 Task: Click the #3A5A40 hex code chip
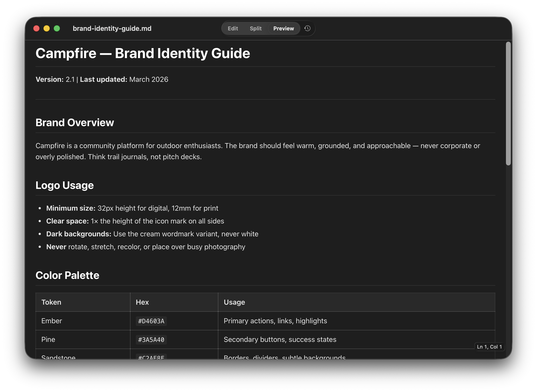[151, 339]
